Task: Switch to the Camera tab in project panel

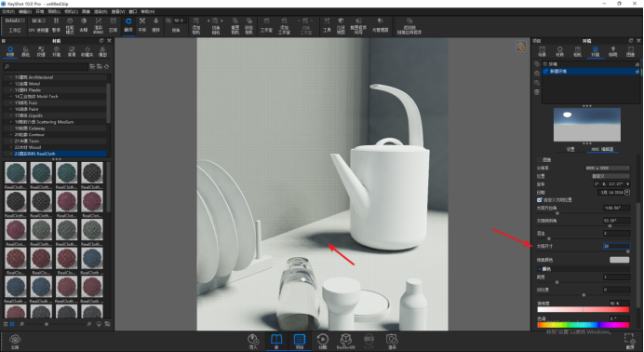Action: (578, 52)
